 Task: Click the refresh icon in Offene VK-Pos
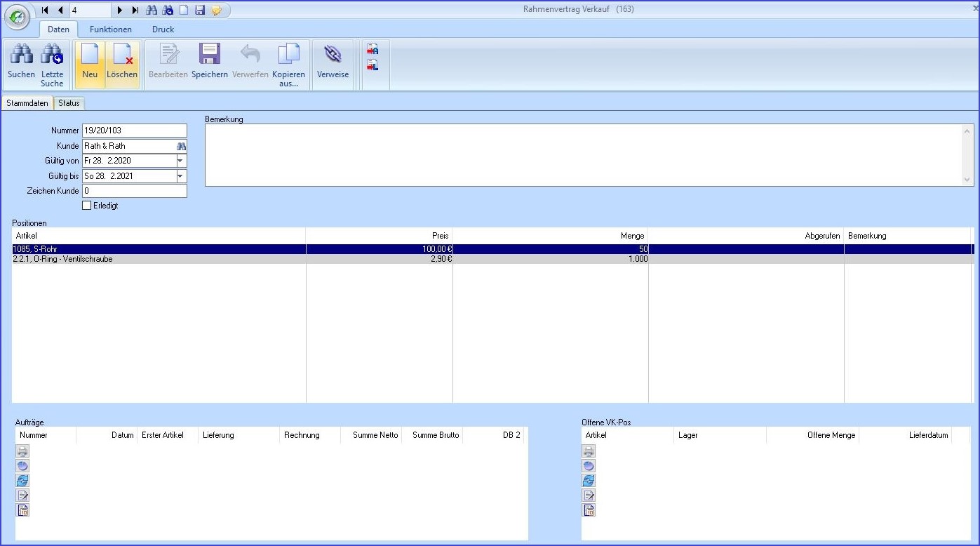click(589, 481)
